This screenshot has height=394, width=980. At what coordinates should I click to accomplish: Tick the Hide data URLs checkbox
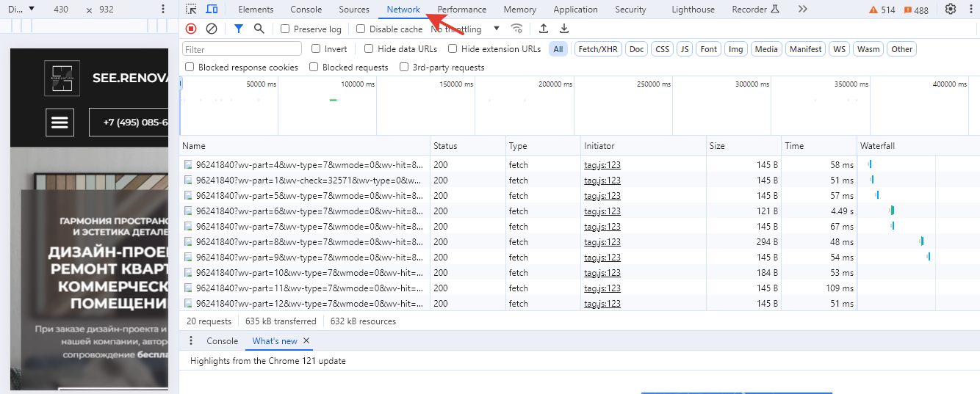pyautogui.click(x=369, y=49)
